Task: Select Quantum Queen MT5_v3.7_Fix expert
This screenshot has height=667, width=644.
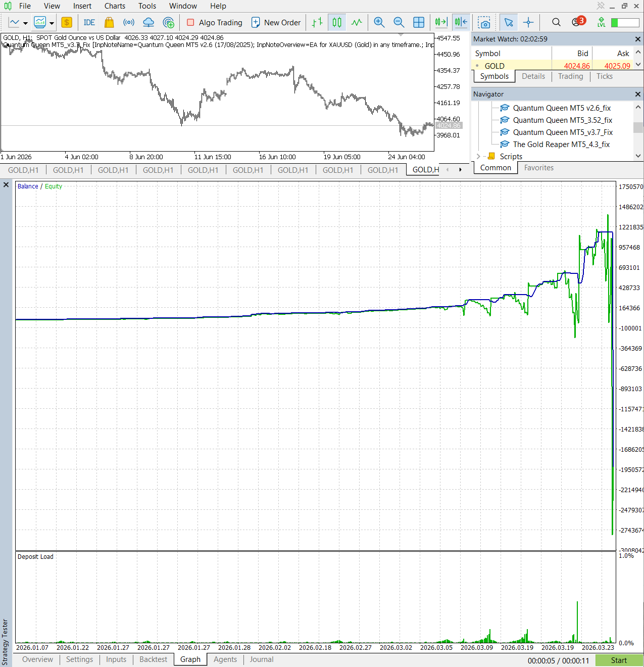Action: pos(557,132)
